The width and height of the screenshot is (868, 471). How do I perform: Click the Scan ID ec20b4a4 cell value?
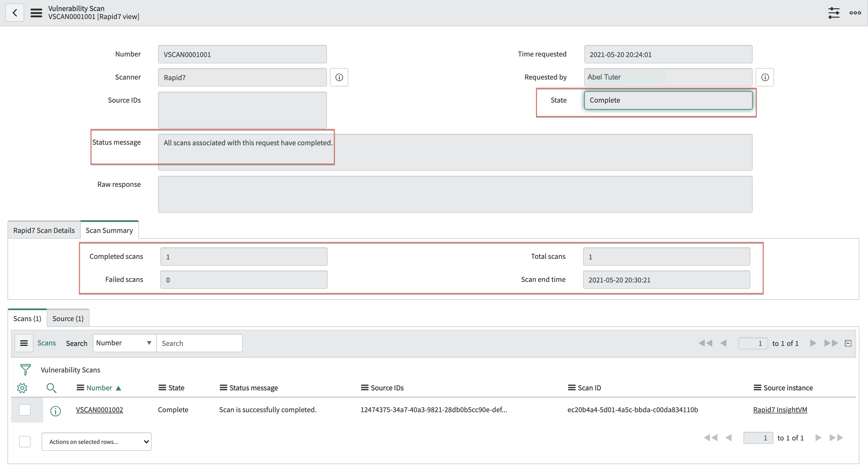click(x=633, y=410)
